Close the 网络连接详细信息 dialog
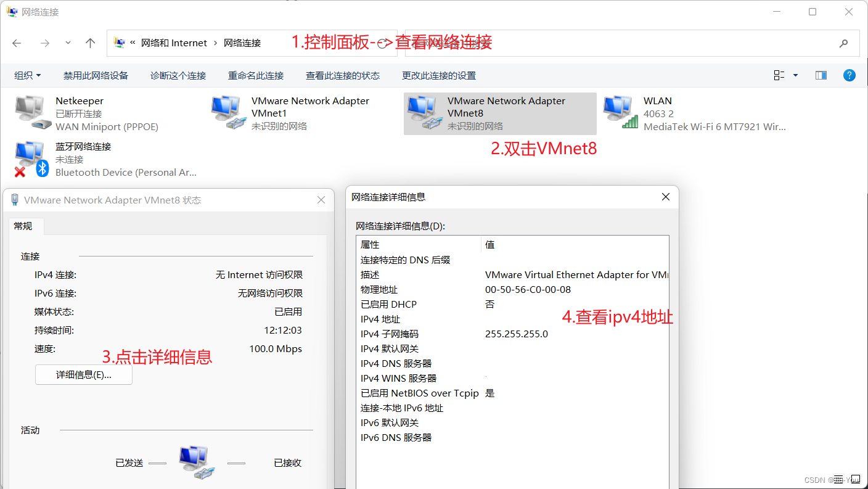This screenshot has width=868, height=489. 665,197
